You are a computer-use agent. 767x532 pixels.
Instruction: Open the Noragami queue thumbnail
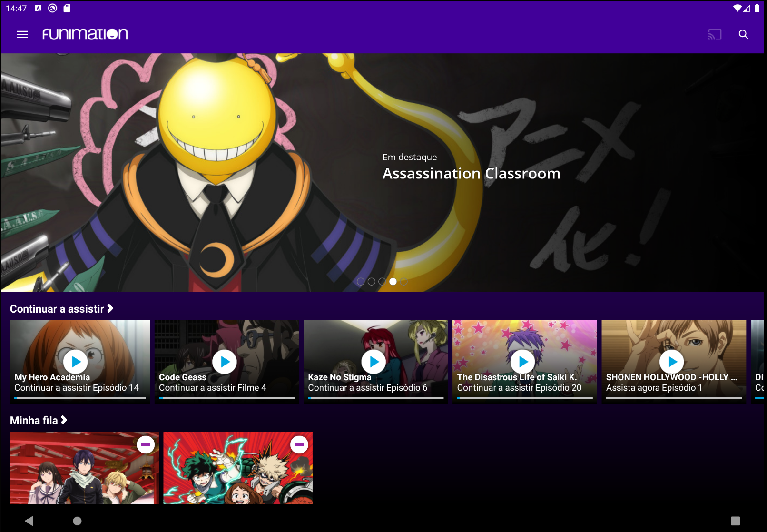pos(85,468)
